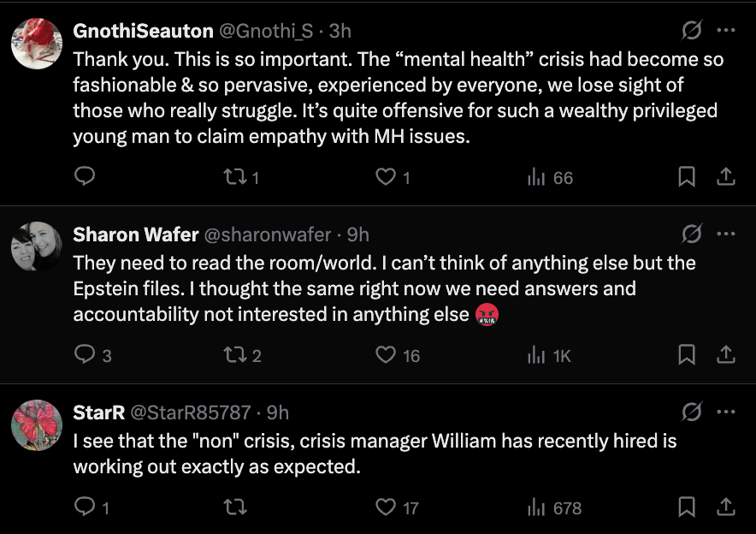Bookmark StarR's tweet
This screenshot has width=756, height=534.
[687, 507]
